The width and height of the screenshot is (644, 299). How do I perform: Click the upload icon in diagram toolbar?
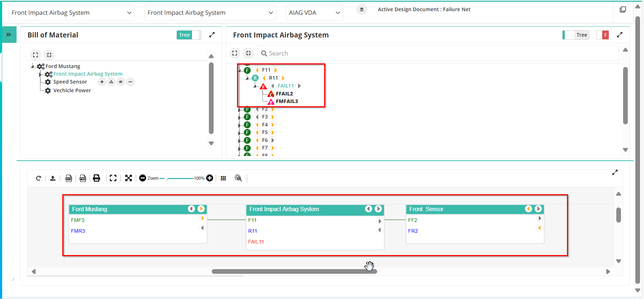[53, 178]
